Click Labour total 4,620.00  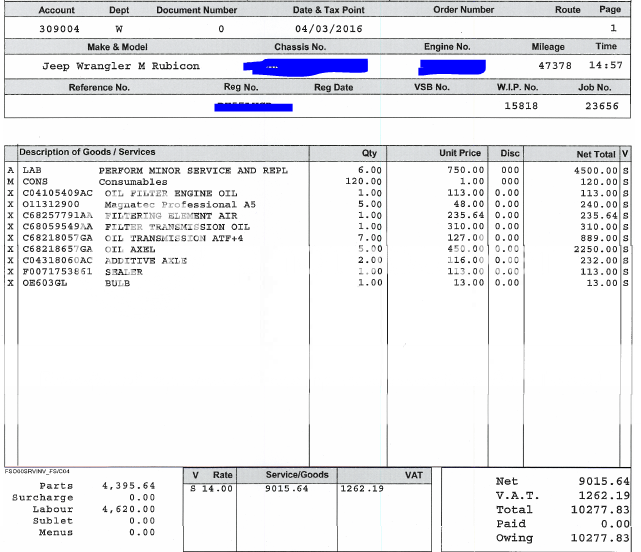[128, 509]
